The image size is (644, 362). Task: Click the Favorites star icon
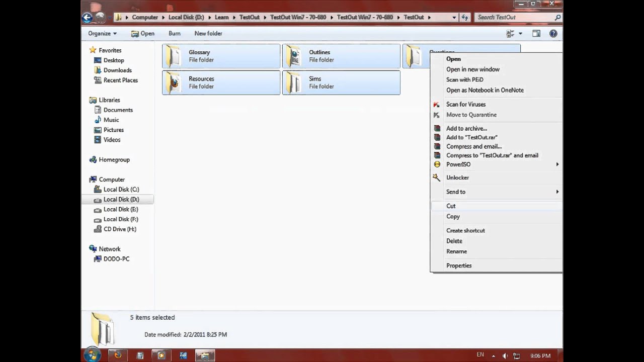[93, 50]
